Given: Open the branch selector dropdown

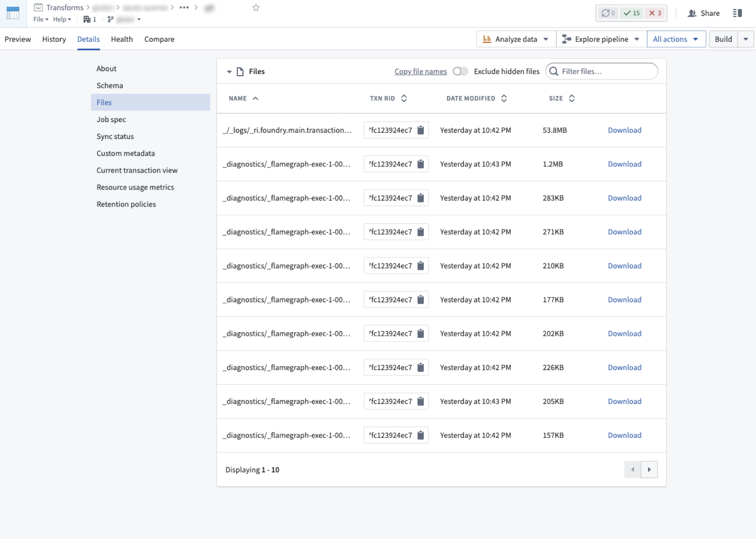Looking at the screenshot, I should click(x=124, y=19).
